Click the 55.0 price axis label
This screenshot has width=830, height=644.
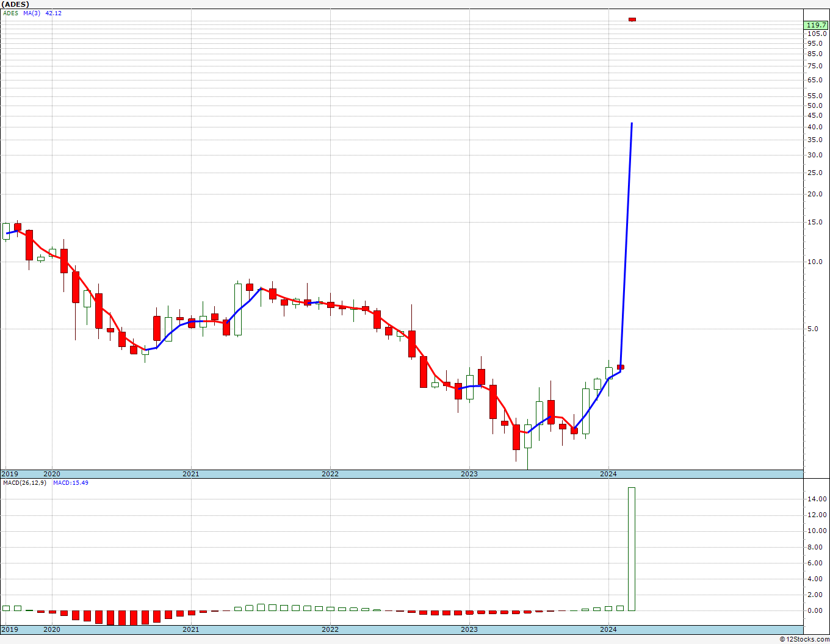815,96
